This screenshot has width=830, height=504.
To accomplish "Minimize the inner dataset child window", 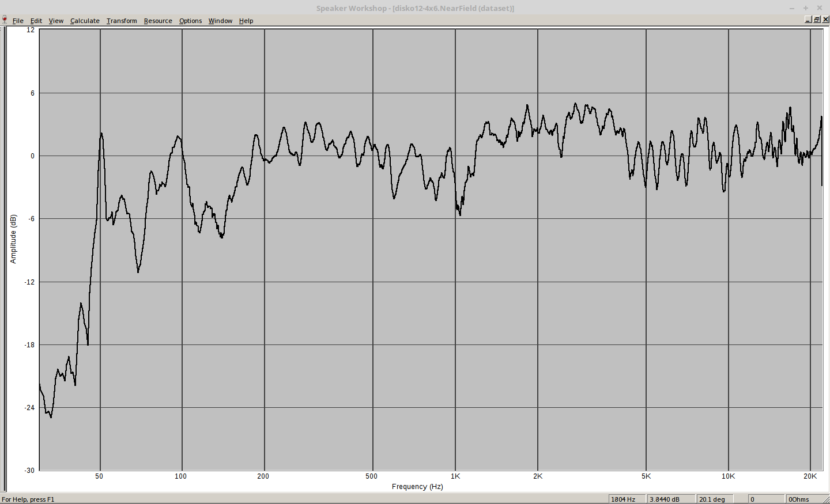I will tap(808, 20).
